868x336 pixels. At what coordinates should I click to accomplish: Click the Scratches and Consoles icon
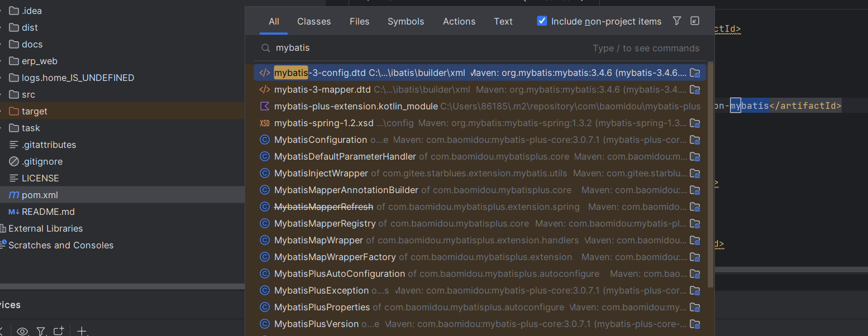click(3, 245)
